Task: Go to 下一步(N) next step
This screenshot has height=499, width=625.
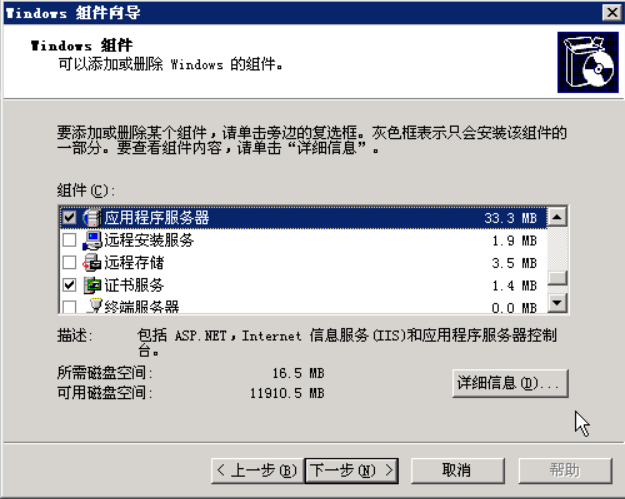Action: [x=352, y=471]
